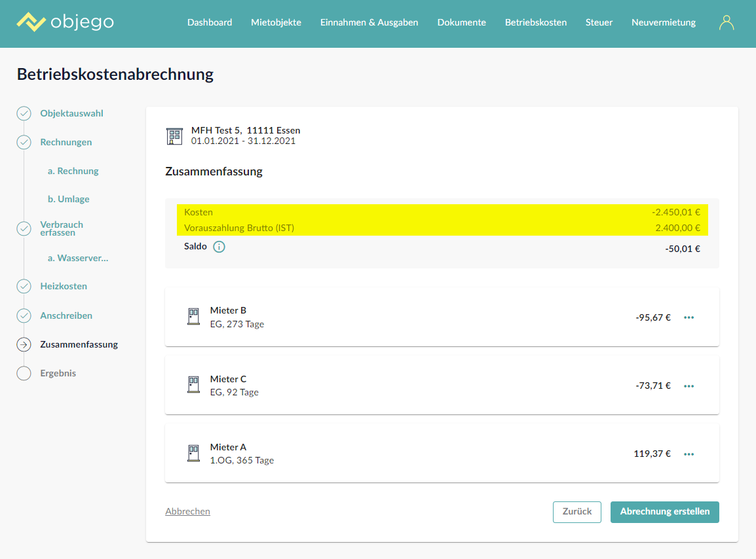Click the building icon beside MFH Test 5
The image size is (756, 559).
(174, 136)
